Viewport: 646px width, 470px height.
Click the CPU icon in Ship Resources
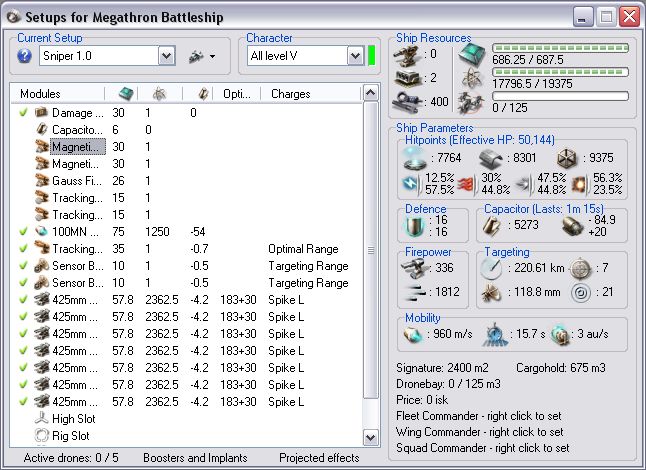point(472,55)
